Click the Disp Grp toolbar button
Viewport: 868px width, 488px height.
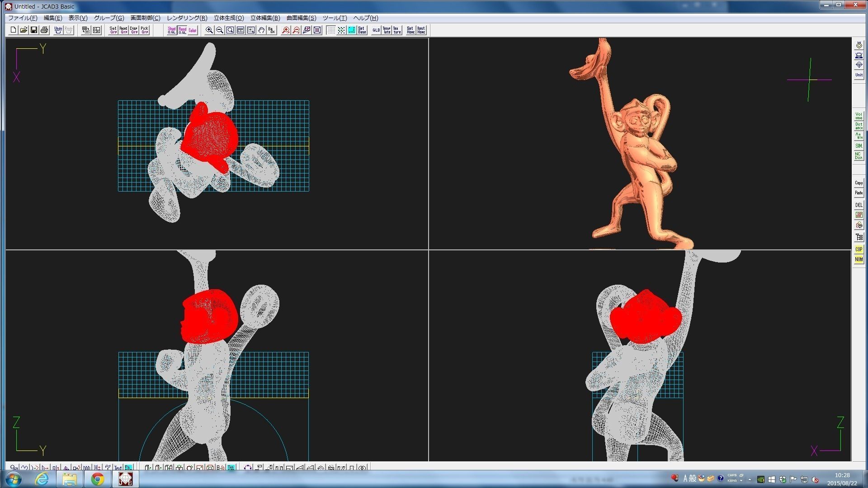pos(134,30)
